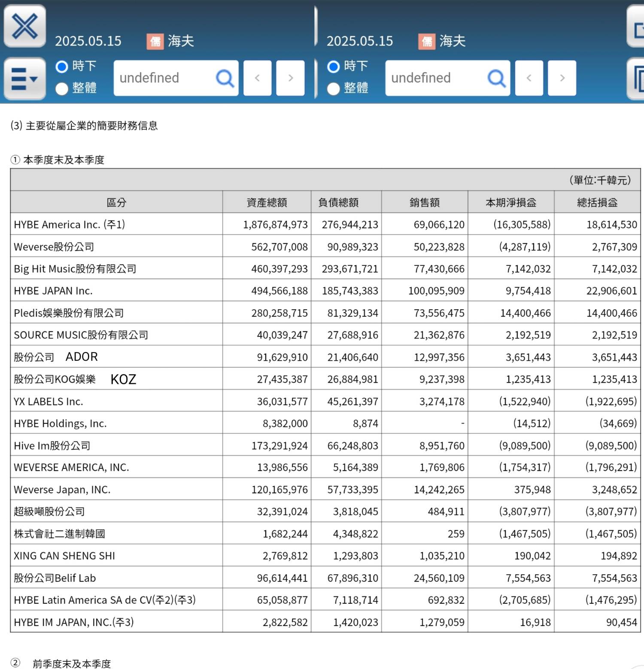Image resolution: width=644 pixels, height=669 pixels.
Task: Go to previous result in right pane
Action: [x=529, y=78]
